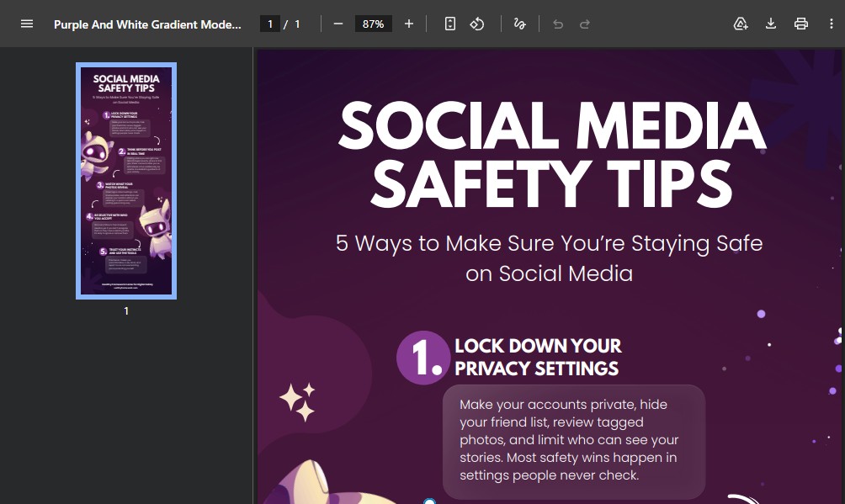Click the current page number field
Image resolution: width=845 pixels, height=504 pixels.
tap(270, 24)
